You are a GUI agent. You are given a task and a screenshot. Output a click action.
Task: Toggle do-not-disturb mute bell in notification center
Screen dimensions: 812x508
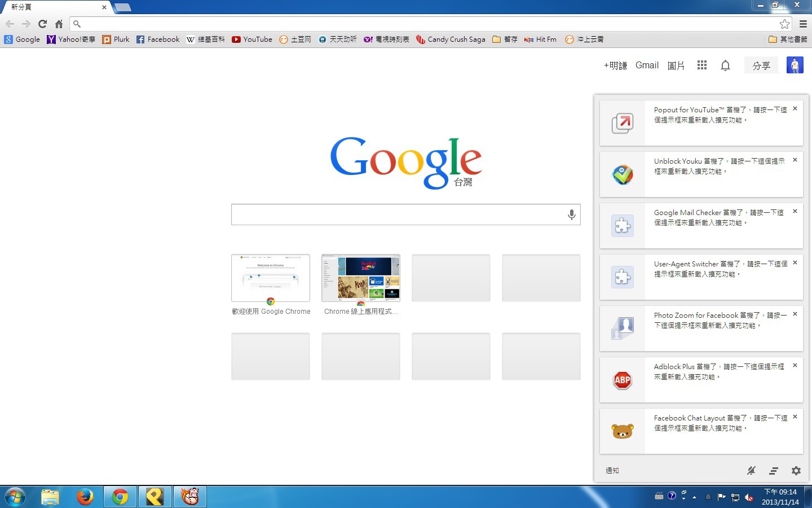[x=751, y=471]
